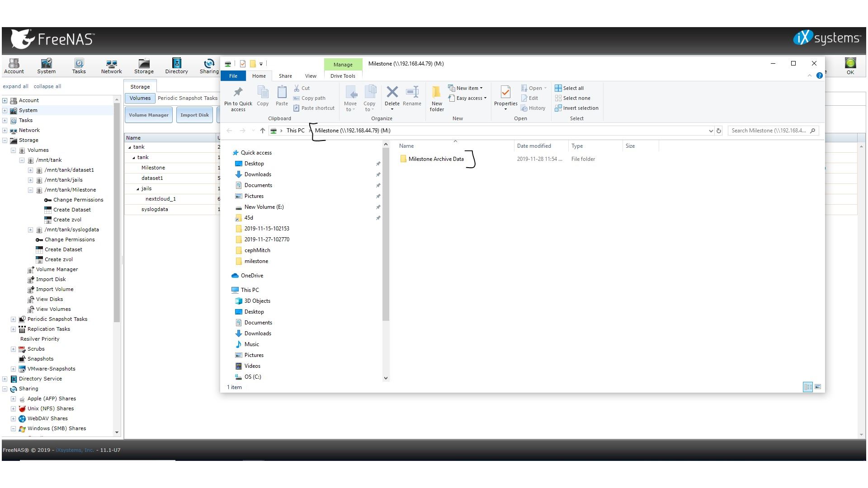Click the collapse all link
868x488 pixels.
[x=47, y=86]
